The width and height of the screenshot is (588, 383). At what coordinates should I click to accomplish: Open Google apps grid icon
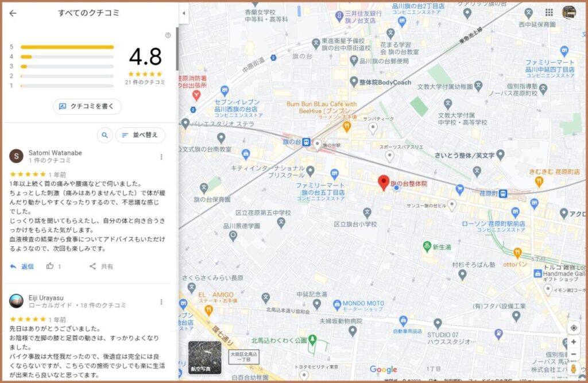tap(549, 13)
